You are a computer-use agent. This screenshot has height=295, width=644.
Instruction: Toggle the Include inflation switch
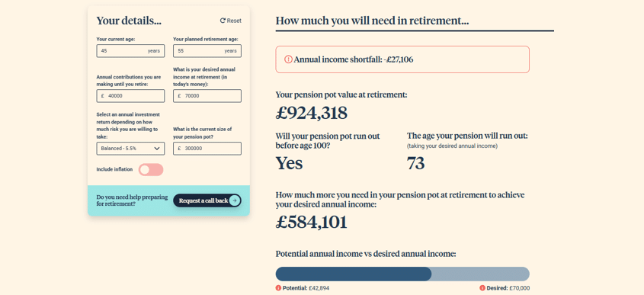151,170
